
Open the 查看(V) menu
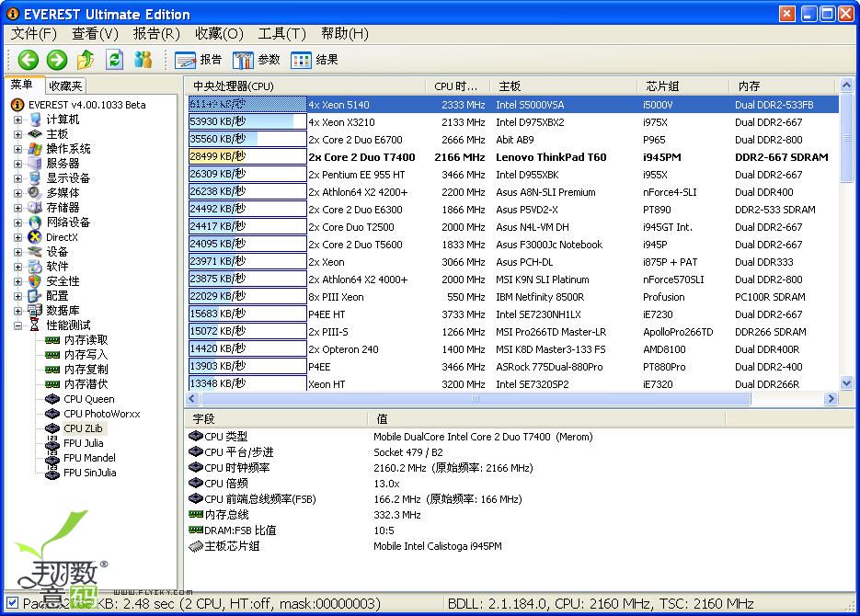tap(95, 34)
